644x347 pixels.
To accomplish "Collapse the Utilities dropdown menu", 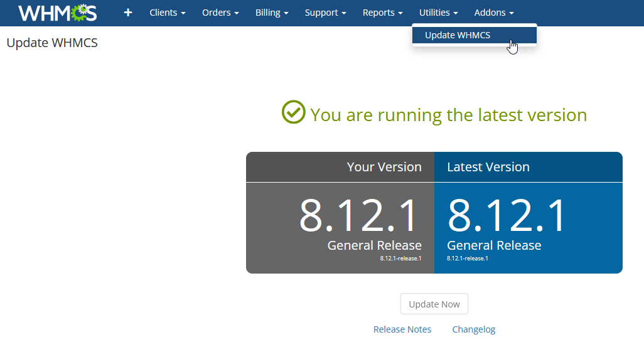I will click(x=439, y=13).
